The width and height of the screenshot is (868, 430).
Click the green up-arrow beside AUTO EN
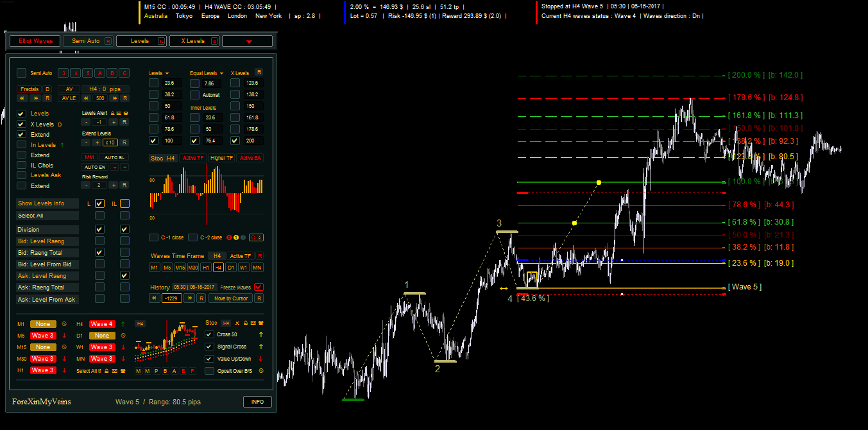124,167
